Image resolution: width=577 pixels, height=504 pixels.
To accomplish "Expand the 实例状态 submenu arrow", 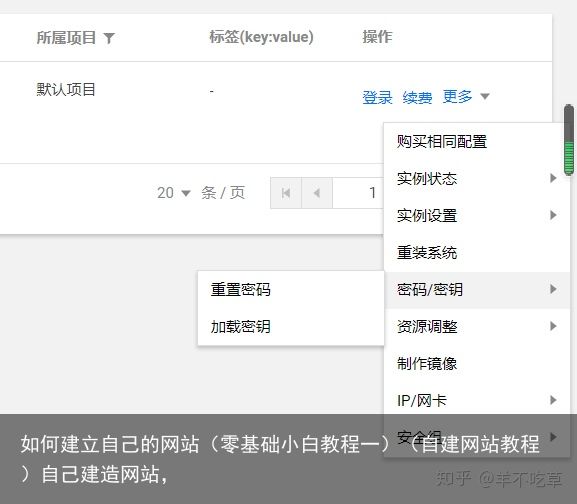I will coord(553,178).
